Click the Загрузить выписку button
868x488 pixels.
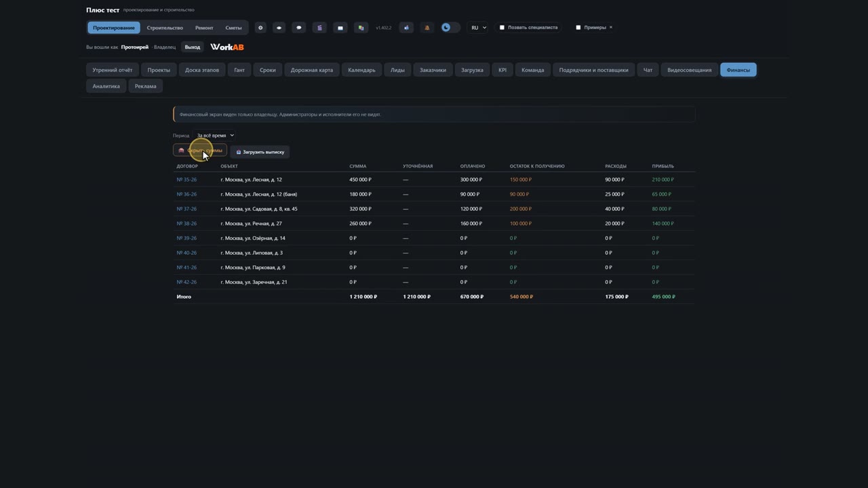(260, 152)
